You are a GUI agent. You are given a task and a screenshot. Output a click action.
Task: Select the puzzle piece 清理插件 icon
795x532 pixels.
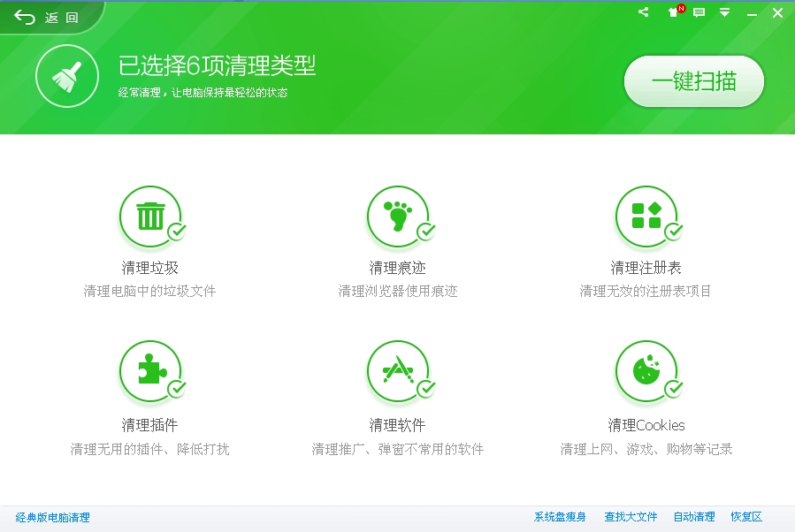[x=149, y=371]
